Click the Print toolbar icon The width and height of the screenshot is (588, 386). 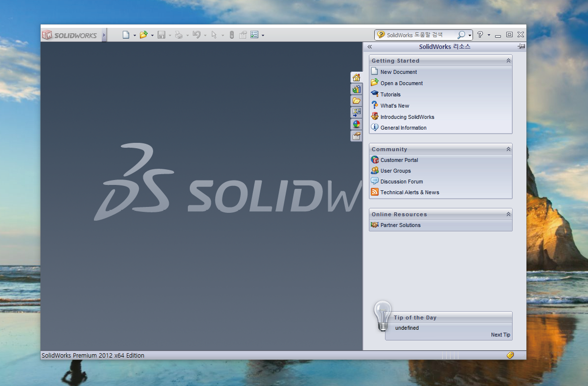point(179,35)
